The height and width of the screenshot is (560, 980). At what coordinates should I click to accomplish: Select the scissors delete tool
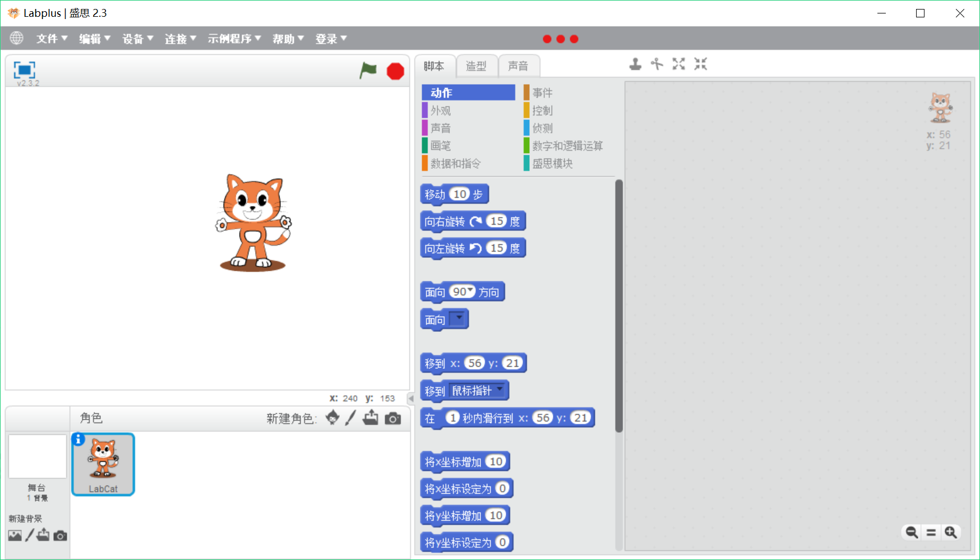[657, 64]
